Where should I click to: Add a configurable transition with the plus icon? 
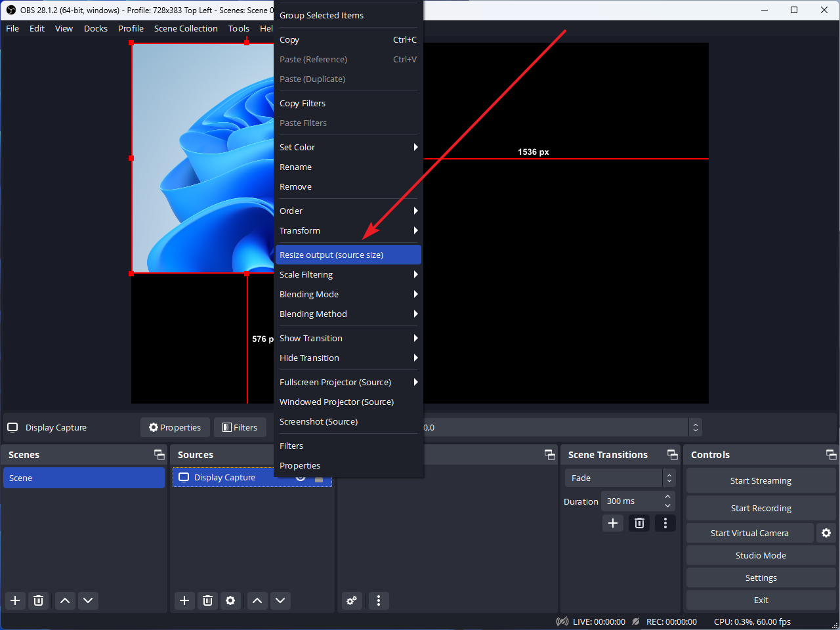(x=613, y=523)
